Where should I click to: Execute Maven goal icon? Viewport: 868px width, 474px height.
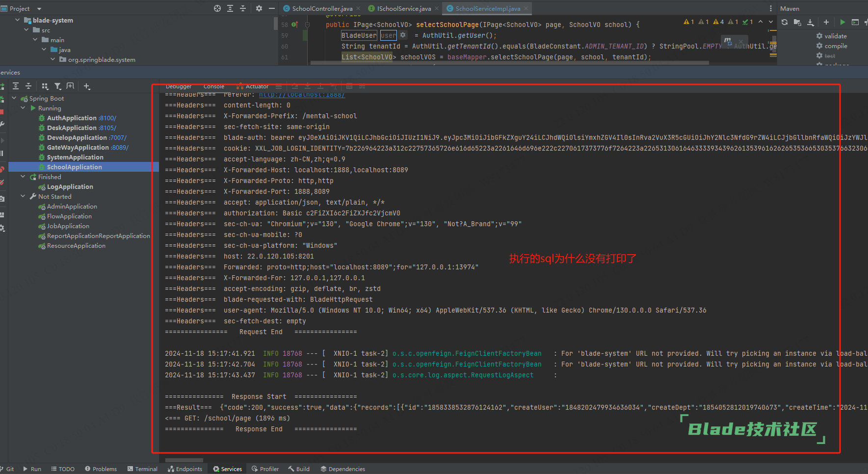[x=855, y=22]
